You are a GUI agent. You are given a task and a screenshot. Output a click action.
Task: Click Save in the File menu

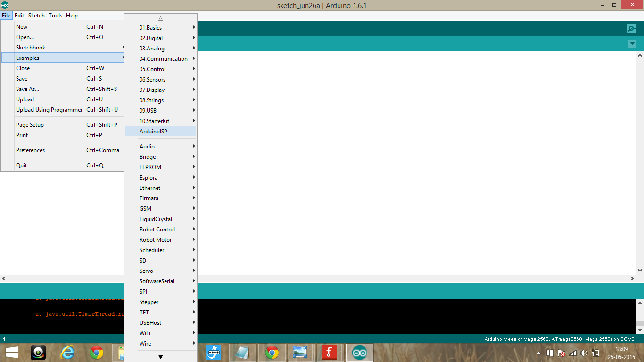click(62, 79)
